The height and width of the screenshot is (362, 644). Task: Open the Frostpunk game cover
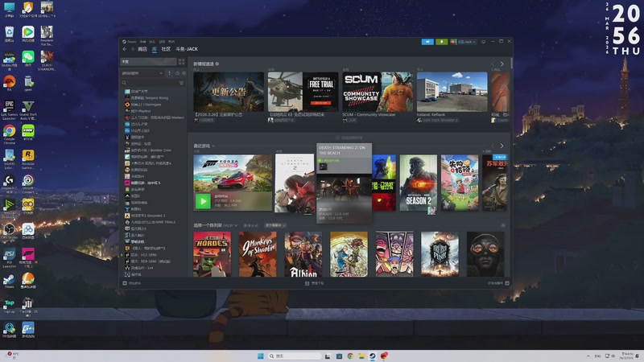tap(440, 254)
